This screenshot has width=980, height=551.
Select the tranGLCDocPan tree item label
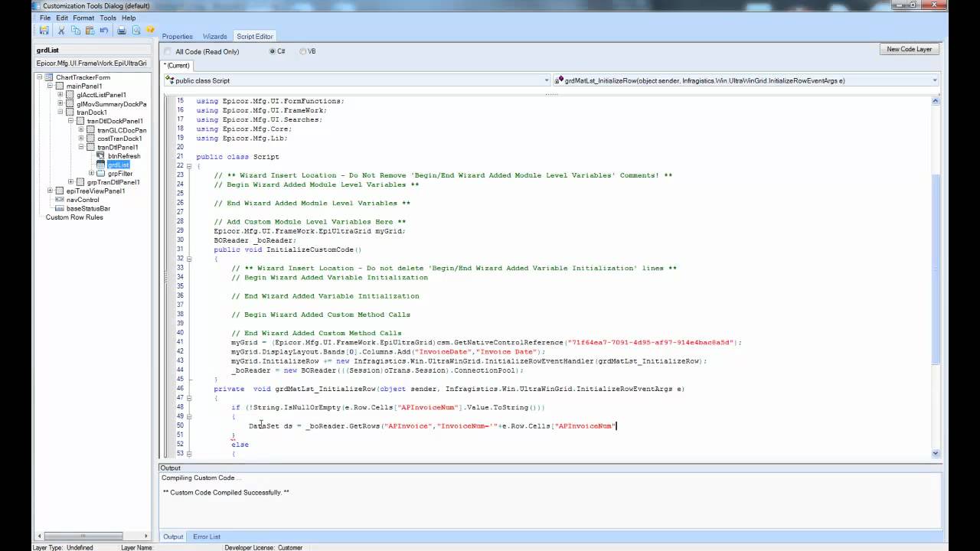click(122, 130)
